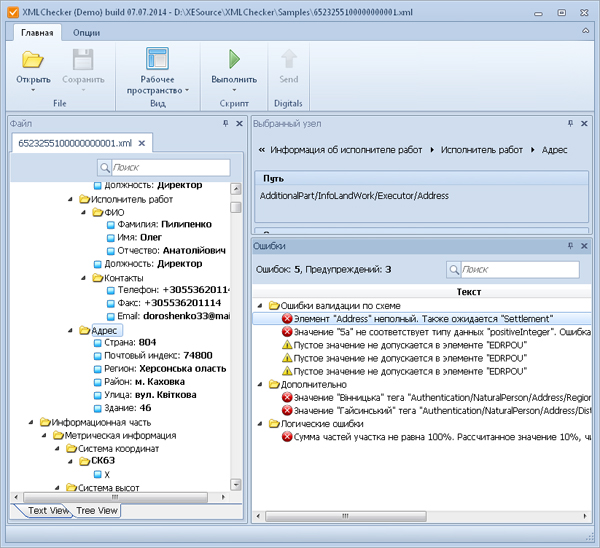Click error icon beside 'Элемент "Address" неполный'
The image size is (600, 548).
[287, 318]
